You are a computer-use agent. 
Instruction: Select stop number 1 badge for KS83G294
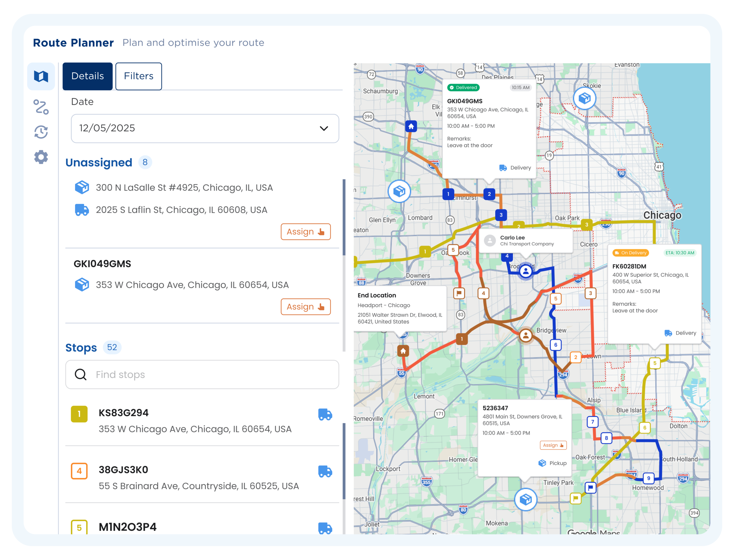pyautogui.click(x=79, y=414)
